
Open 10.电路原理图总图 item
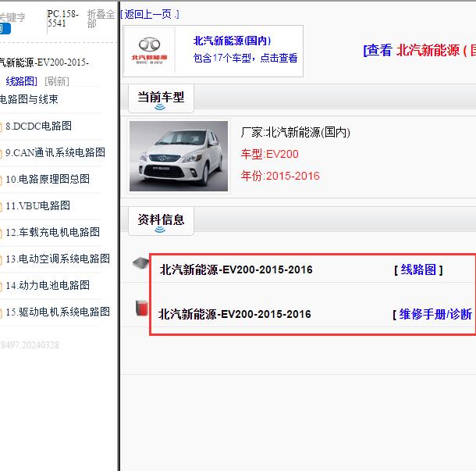48,179
